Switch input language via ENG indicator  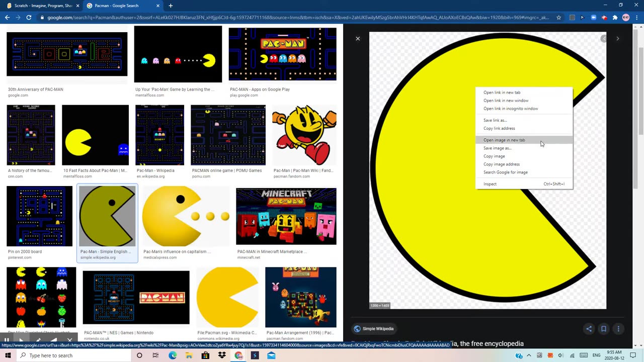click(596, 355)
